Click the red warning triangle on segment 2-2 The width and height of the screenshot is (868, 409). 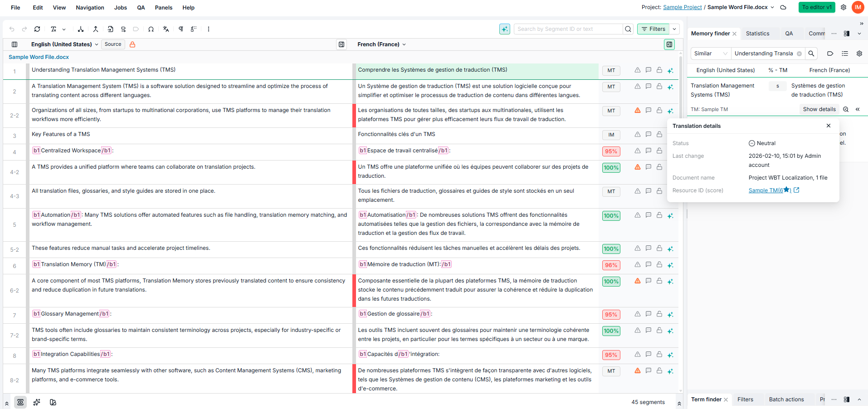638,110
